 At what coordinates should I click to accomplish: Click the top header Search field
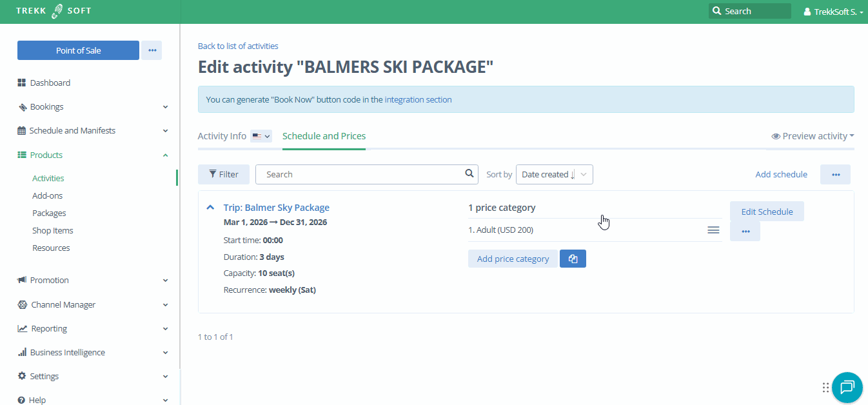coord(749,11)
